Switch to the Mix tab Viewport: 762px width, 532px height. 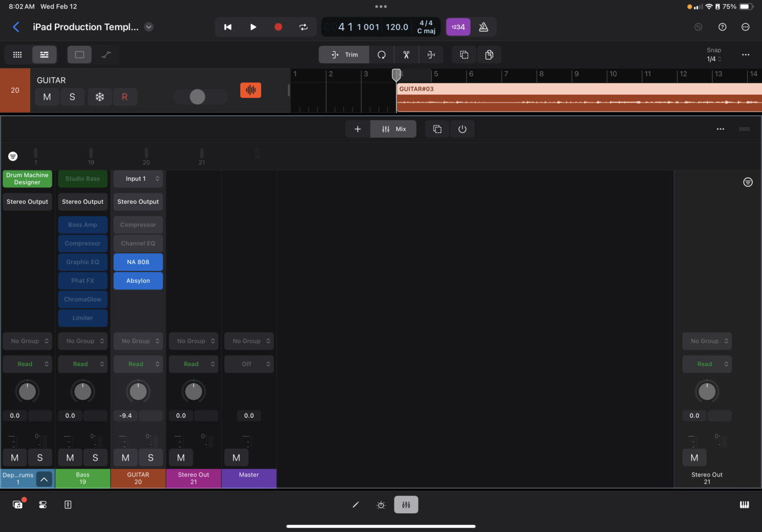point(393,129)
